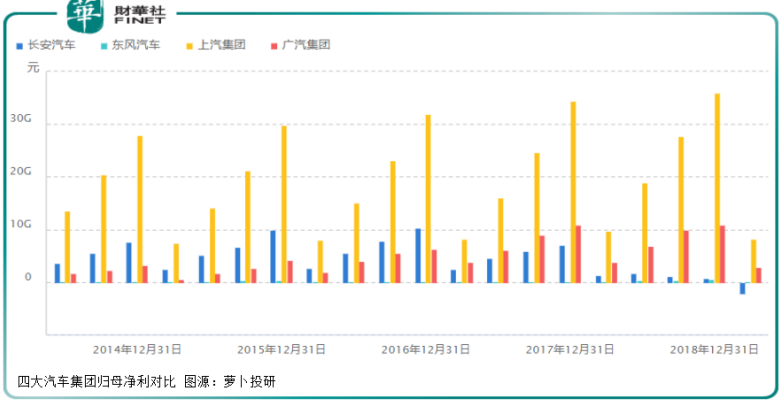Click the 20G y-axis label

pyautogui.click(x=22, y=172)
